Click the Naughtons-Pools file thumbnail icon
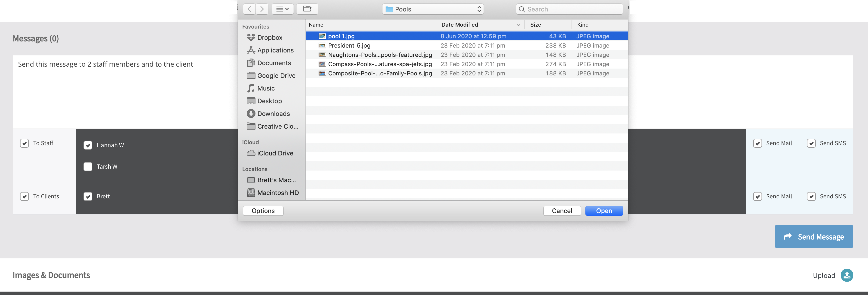868x295 pixels. pyautogui.click(x=322, y=55)
